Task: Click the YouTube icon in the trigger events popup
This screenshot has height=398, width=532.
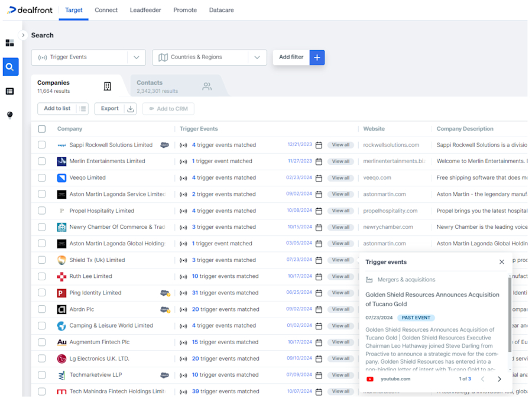Action: pyautogui.click(x=369, y=379)
